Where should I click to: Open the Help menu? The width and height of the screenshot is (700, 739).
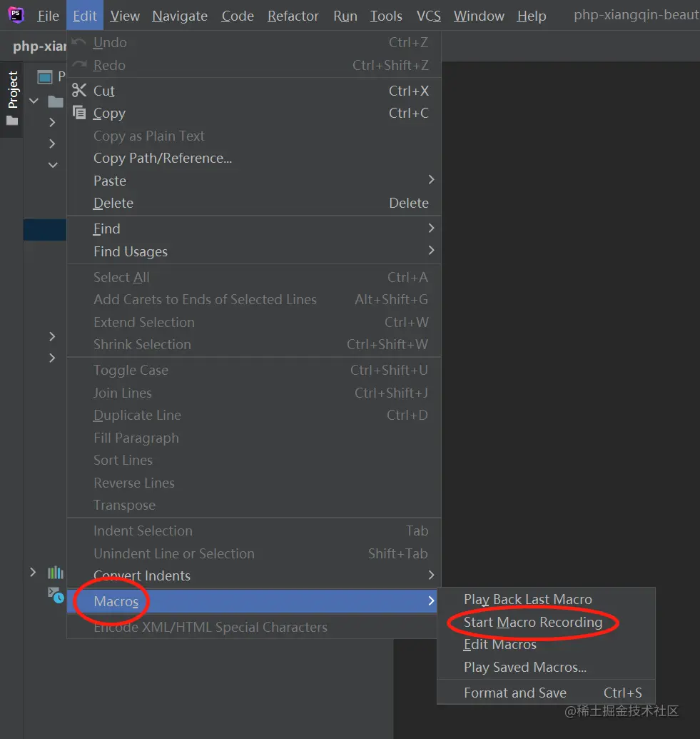point(532,16)
